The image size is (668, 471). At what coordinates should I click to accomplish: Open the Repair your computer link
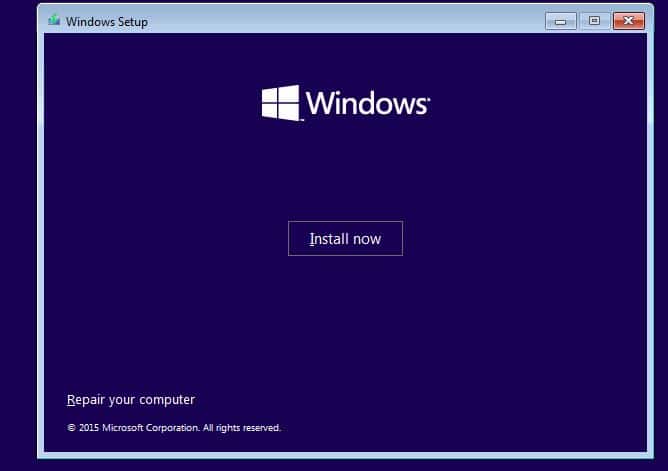tap(130, 400)
